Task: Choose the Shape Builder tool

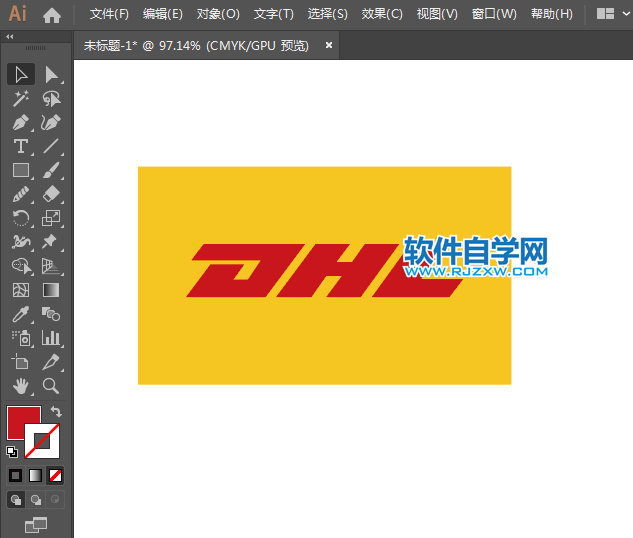Action: pyautogui.click(x=21, y=266)
